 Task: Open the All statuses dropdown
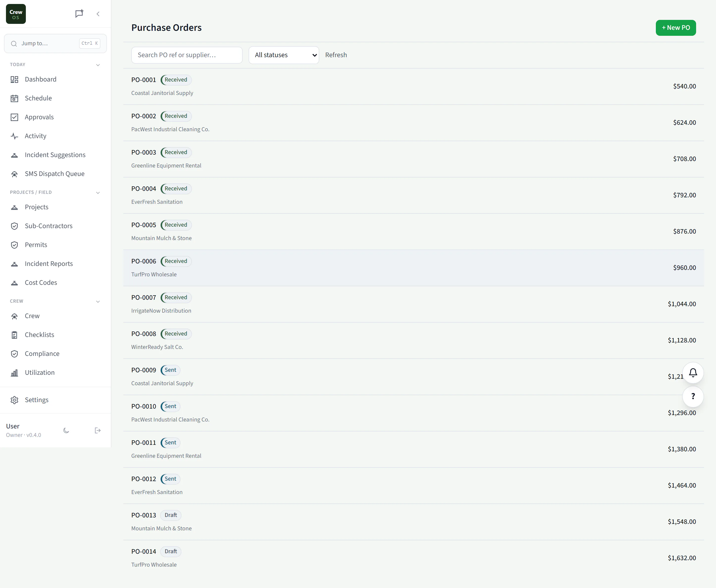point(284,55)
